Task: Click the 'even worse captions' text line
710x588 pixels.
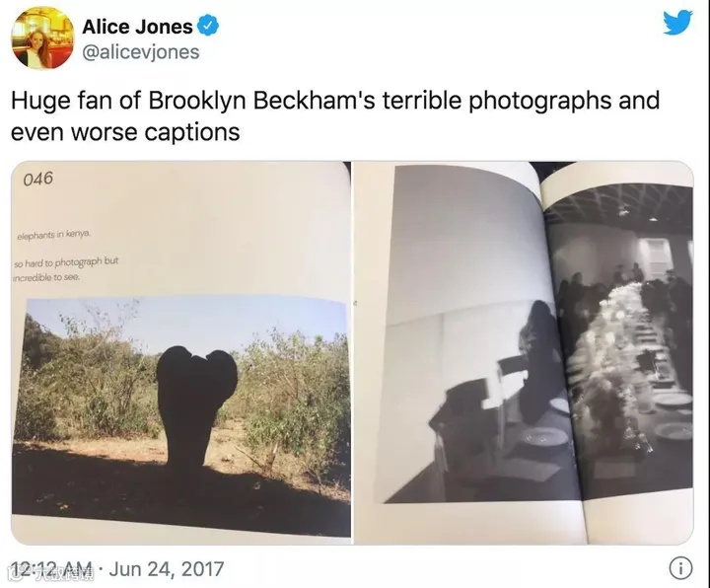Action: click(x=125, y=132)
